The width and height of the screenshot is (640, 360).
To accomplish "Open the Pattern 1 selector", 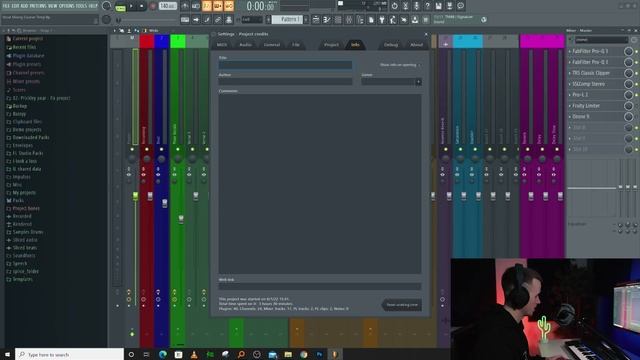I will pos(287,19).
